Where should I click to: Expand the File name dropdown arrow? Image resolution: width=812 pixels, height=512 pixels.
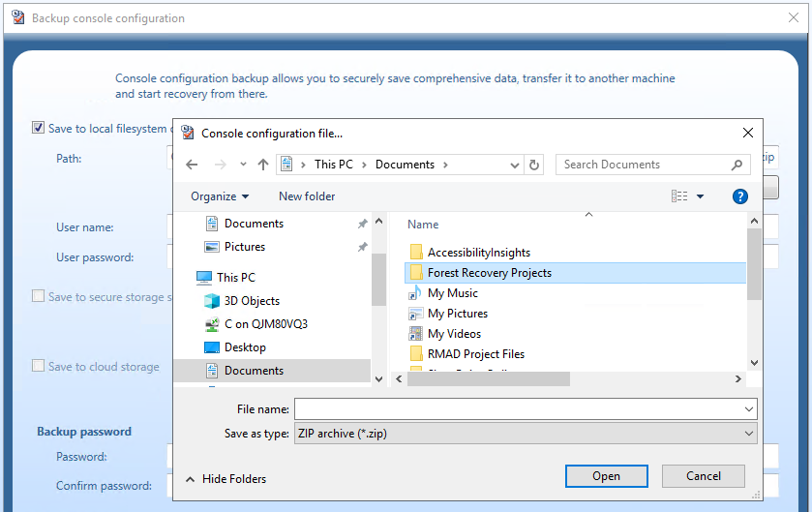pos(749,409)
